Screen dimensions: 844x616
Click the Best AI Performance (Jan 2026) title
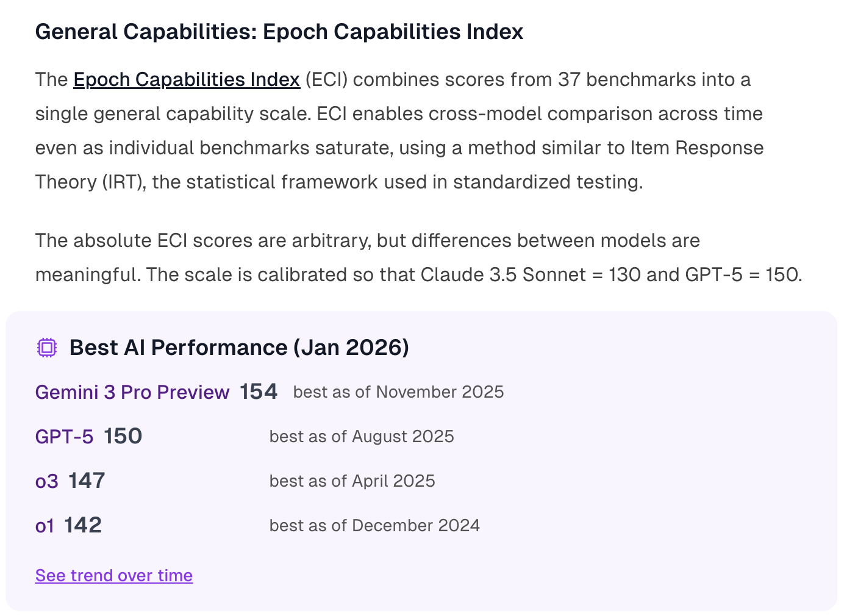[239, 348]
